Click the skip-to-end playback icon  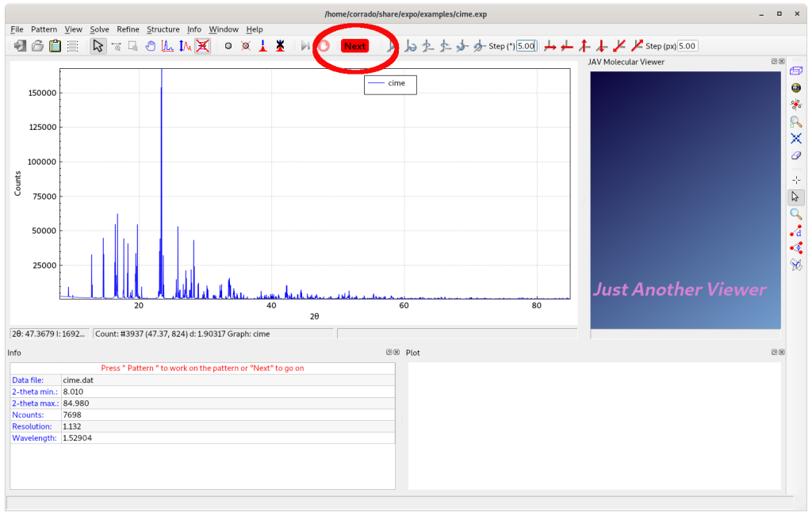click(305, 46)
